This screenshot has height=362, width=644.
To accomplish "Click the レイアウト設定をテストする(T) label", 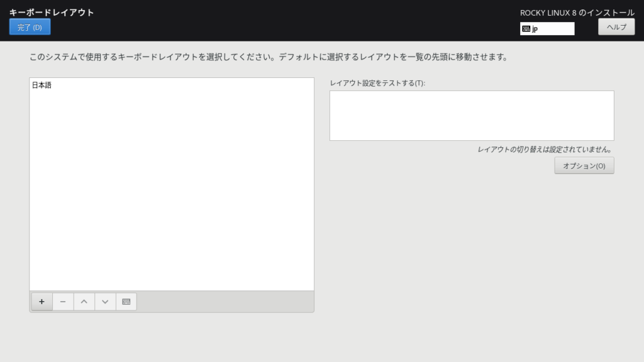I will pyautogui.click(x=377, y=83).
